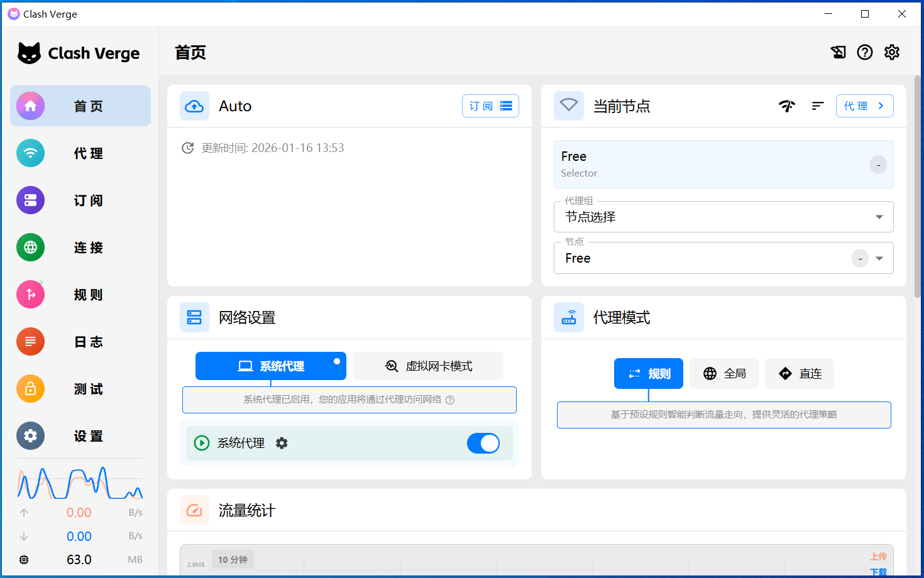This screenshot has height=578, width=924.
Task: Click the help question mark icon
Action: point(865,52)
